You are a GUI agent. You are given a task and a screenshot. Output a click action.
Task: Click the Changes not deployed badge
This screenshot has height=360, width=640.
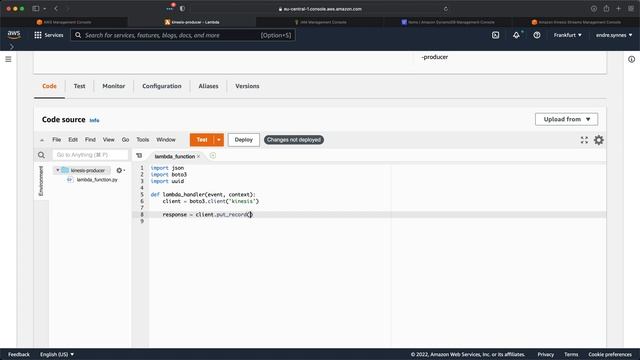point(294,140)
